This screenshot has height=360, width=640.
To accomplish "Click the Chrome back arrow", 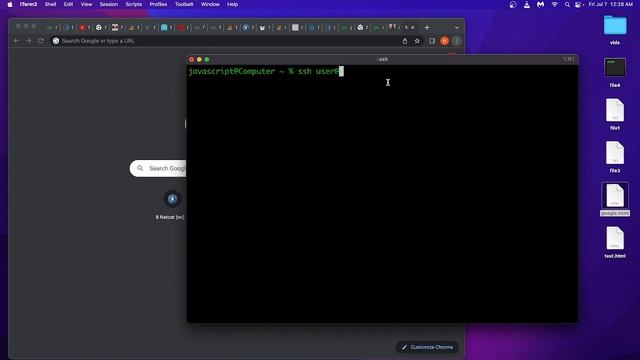I will 16,41.
